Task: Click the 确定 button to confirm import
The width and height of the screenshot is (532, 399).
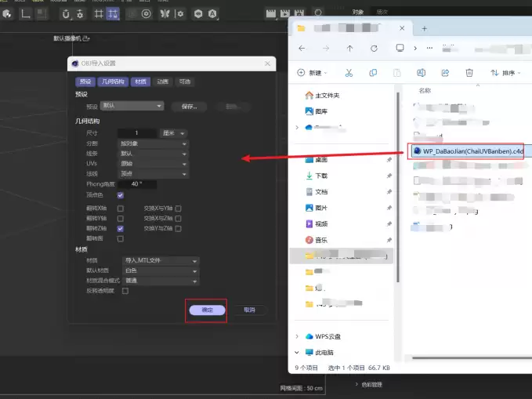Action: tap(207, 310)
